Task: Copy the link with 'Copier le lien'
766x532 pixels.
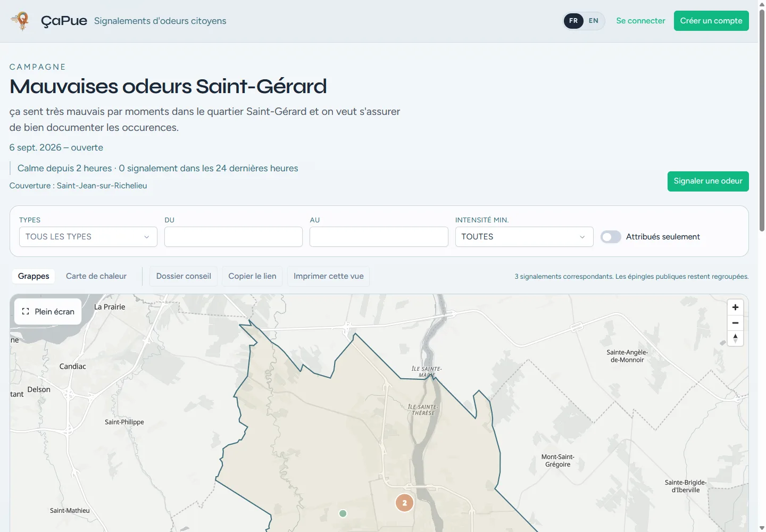Action: pyautogui.click(x=252, y=276)
